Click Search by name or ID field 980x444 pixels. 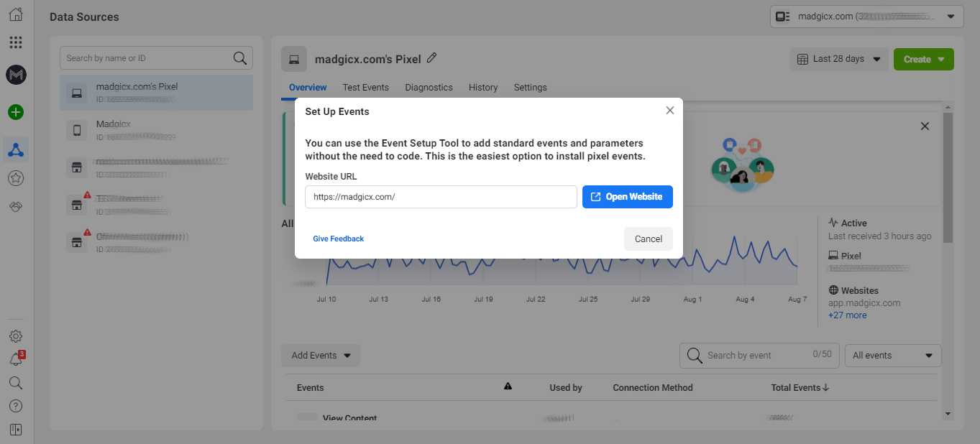[x=157, y=58]
